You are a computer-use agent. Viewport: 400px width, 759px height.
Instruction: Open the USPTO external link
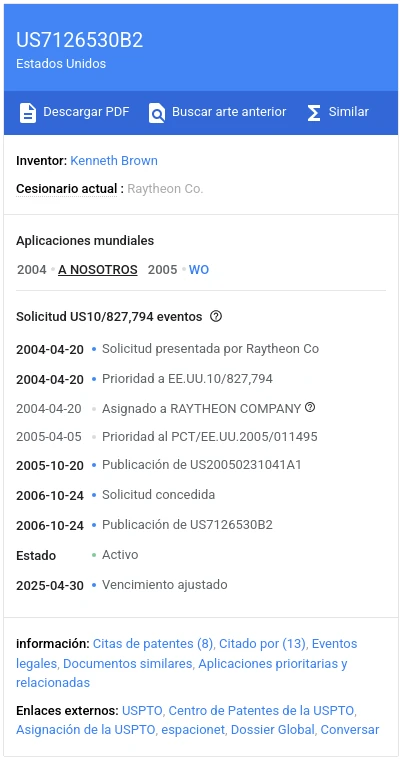[143, 711]
